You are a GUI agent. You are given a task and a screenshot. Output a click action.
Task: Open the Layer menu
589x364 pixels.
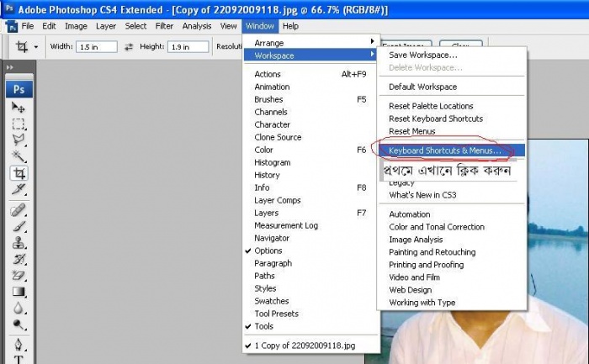pos(106,26)
